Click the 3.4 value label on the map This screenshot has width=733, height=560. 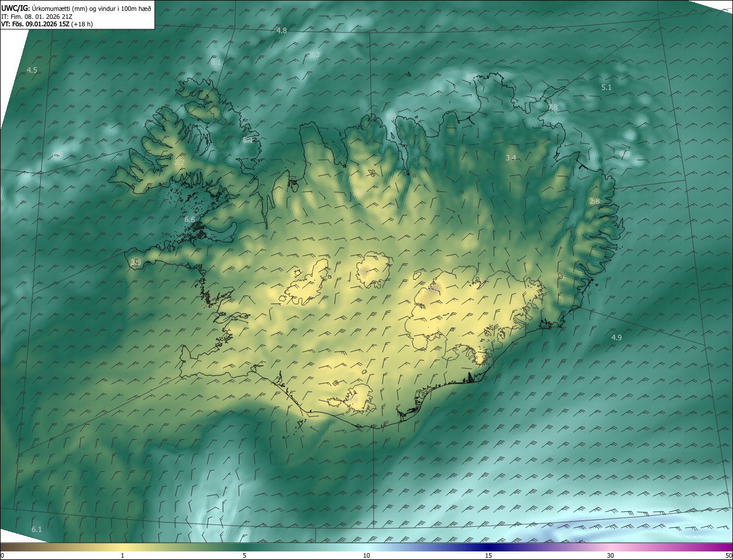511,157
